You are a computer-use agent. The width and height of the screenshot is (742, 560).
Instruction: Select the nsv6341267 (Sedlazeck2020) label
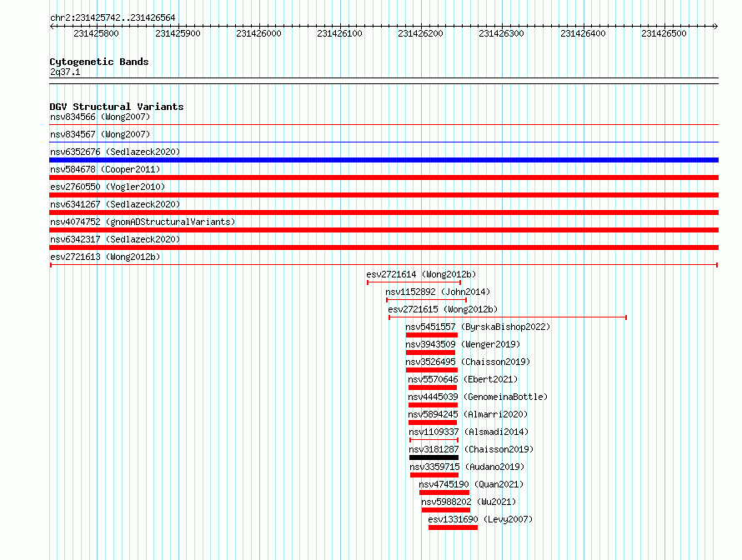tap(115, 204)
